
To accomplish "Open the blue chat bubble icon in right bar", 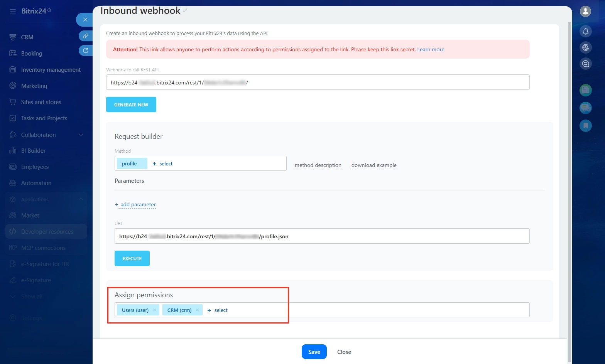I will (x=585, y=108).
